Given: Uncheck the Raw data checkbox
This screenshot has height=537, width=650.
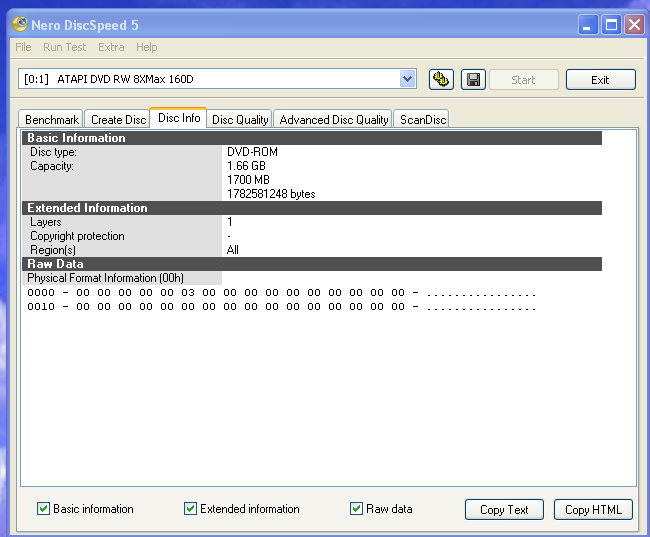Looking at the screenshot, I should [x=356, y=508].
